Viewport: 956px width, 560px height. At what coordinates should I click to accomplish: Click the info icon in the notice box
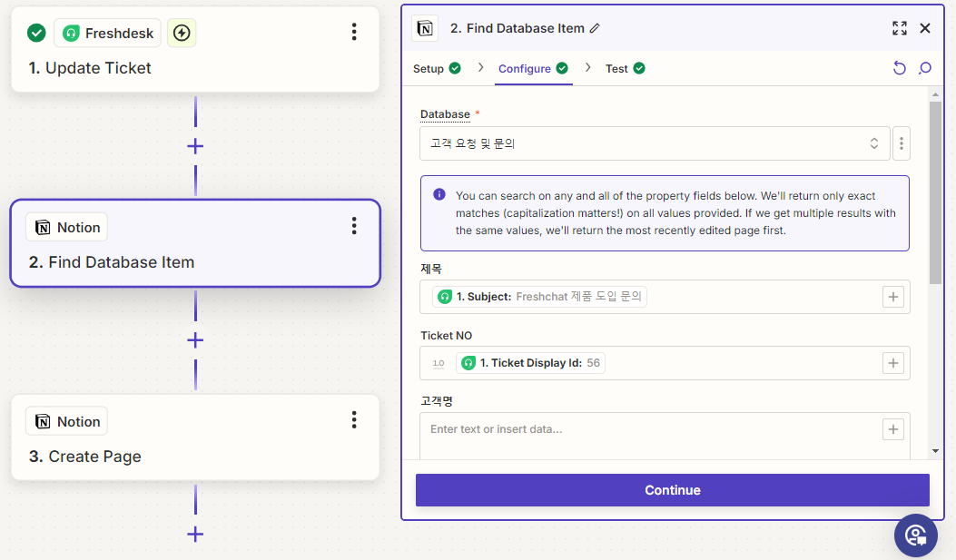(439, 194)
